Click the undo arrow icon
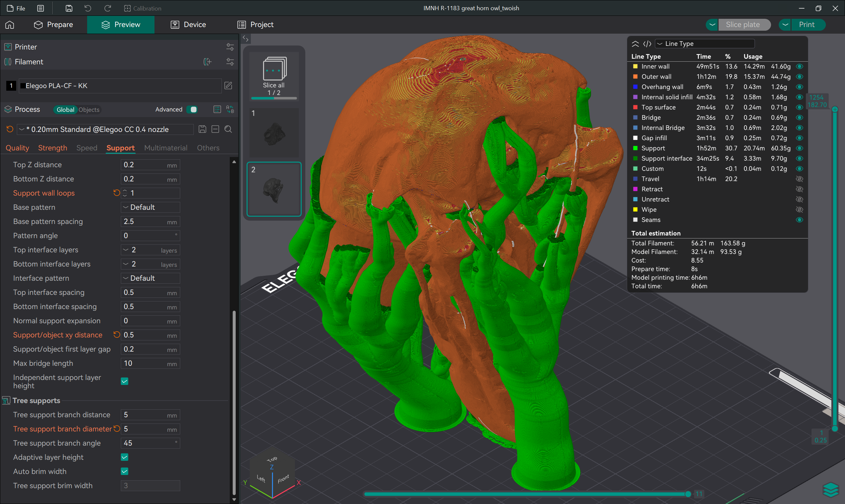Image resolution: width=845 pixels, height=504 pixels. [x=88, y=8]
